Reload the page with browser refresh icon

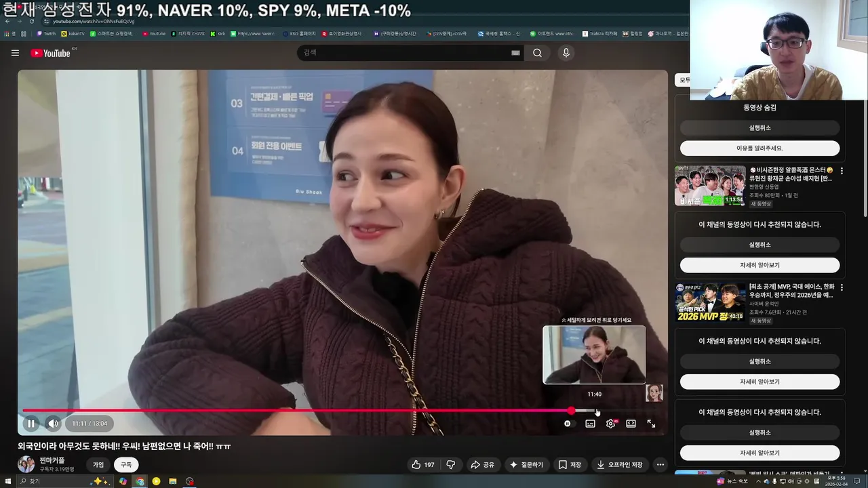(x=31, y=21)
